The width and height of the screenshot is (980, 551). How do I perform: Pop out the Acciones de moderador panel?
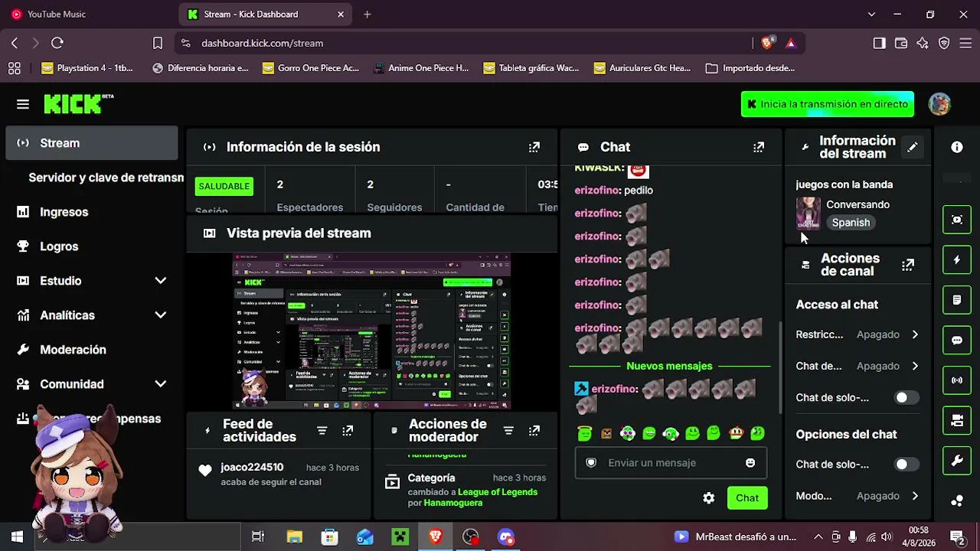(x=534, y=431)
